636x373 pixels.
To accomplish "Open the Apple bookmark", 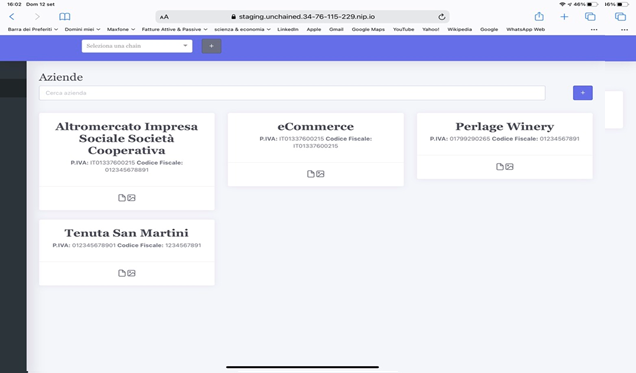I will (314, 29).
